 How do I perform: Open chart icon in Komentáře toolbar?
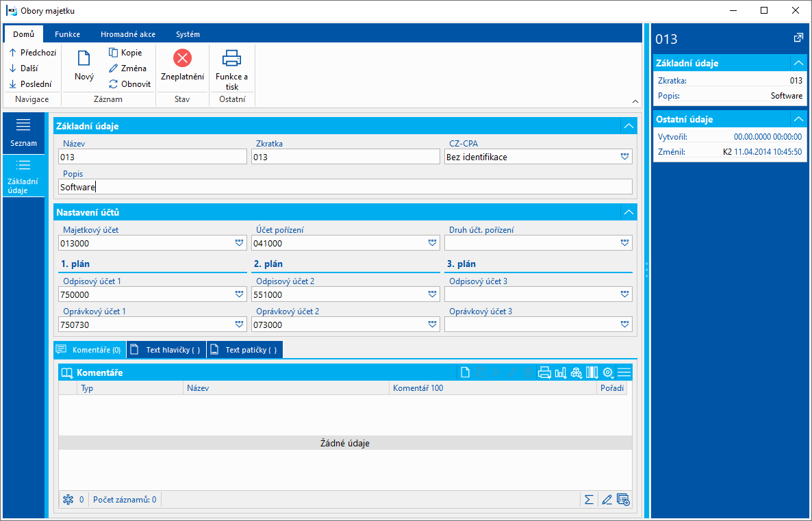pyautogui.click(x=560, y=372)
